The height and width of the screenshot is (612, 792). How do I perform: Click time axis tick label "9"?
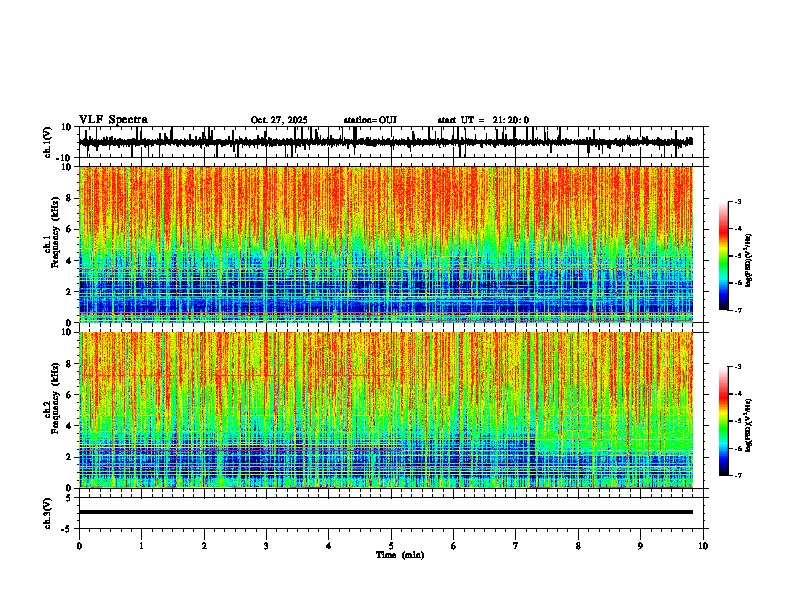(x=640, y=546)
